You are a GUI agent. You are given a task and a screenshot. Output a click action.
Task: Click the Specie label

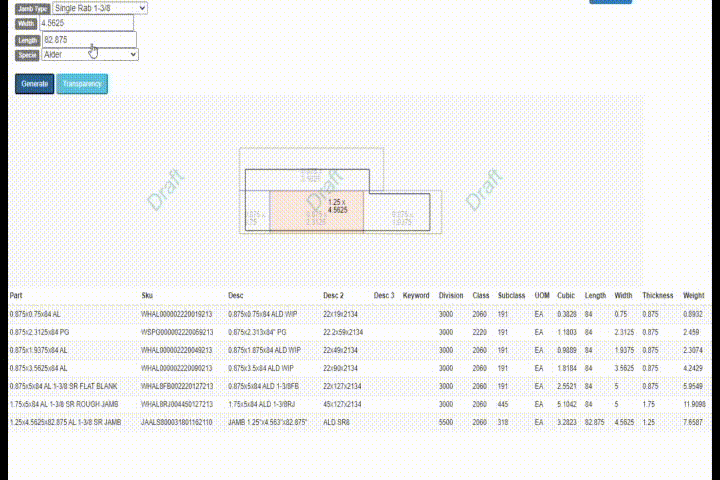[27, 55]
